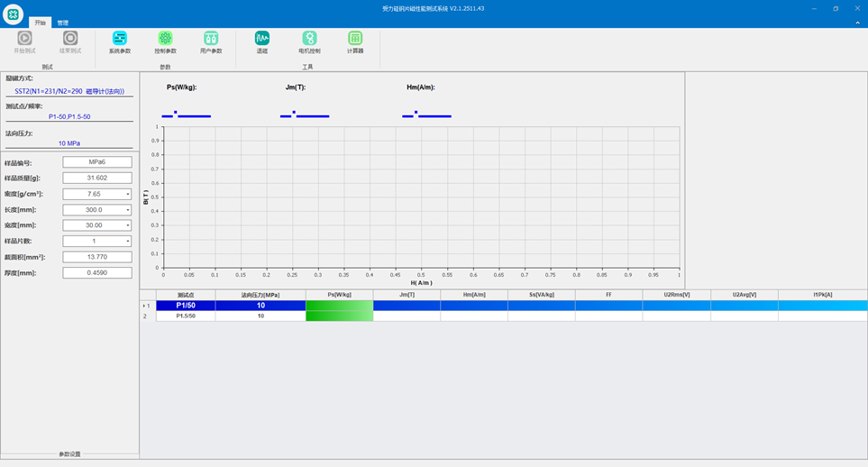This screenshot has height=467, width=868.
Task: Click the pressure cell 10 in P1.5/50 row
Action: pyautogui.click(x=260, y=316)
